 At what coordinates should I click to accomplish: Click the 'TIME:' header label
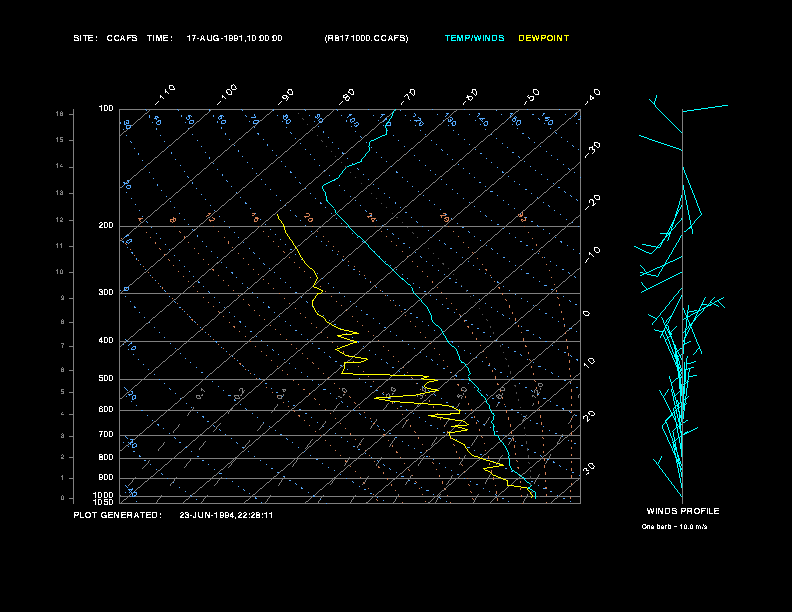tap(160, 38)
